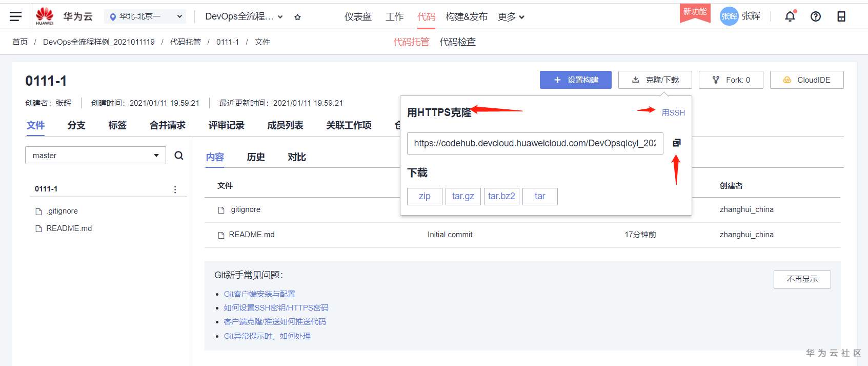This screenshot has height=366, width=868.
Task: Click the 张辉 user avatar
Action: point(729,16)
